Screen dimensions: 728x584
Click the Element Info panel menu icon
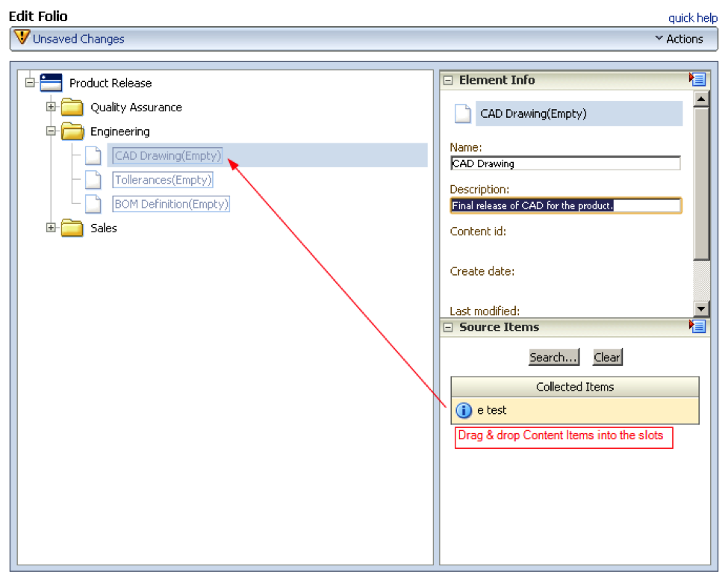697,79
